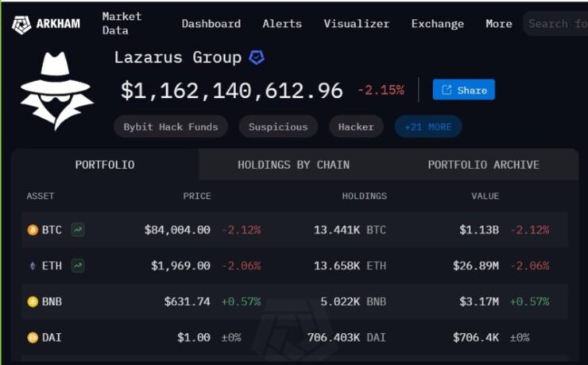Viewport: 588px width, 365px height.
Task: Open the BTC price chart icon
Action: click(78, 230)
